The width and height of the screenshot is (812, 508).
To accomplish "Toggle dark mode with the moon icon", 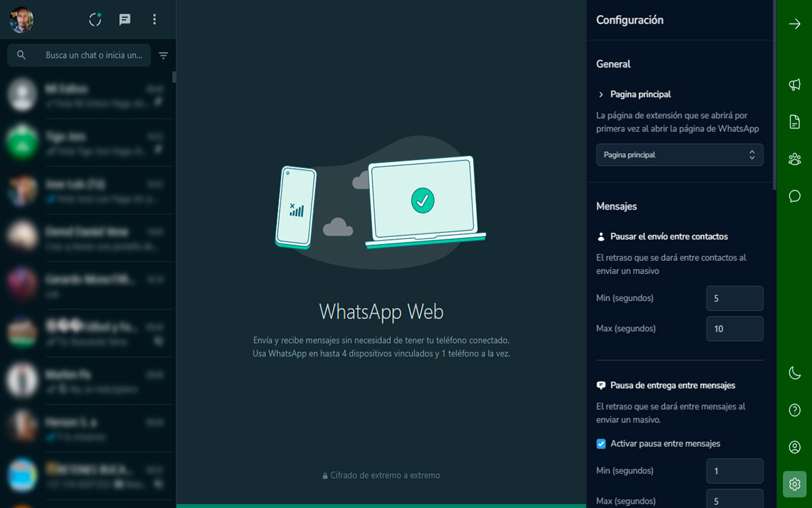I will [794, 373].
